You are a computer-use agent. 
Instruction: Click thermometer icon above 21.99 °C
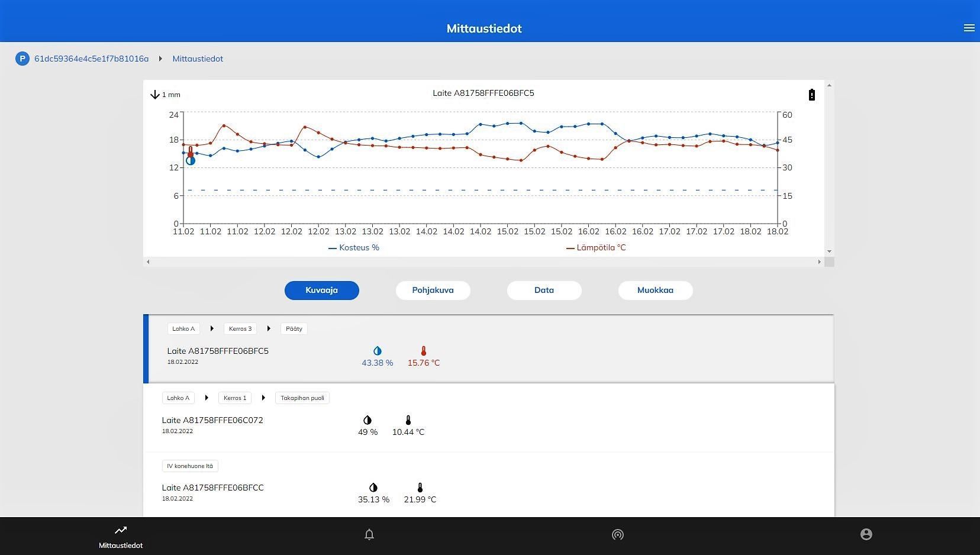pos(420,488)
